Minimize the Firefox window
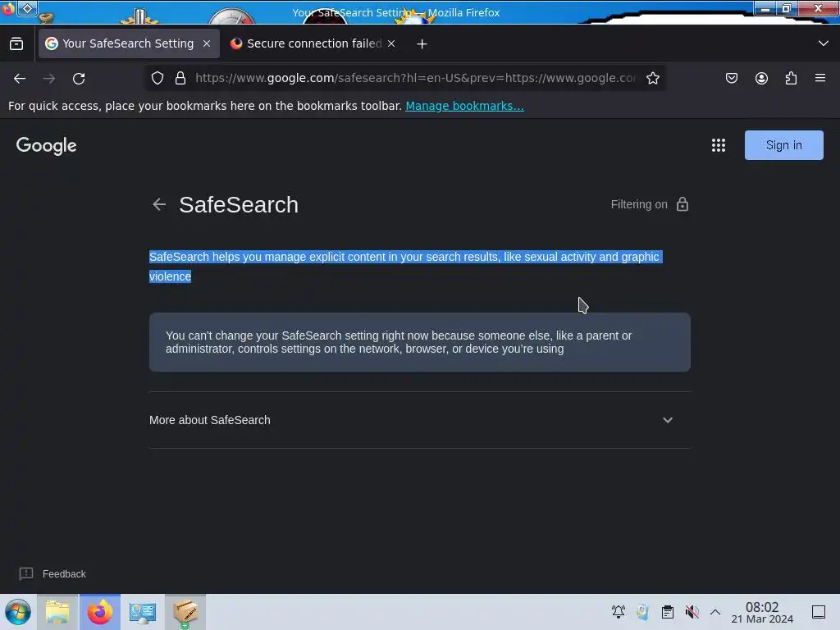The image size is (840, 630). 765,8
